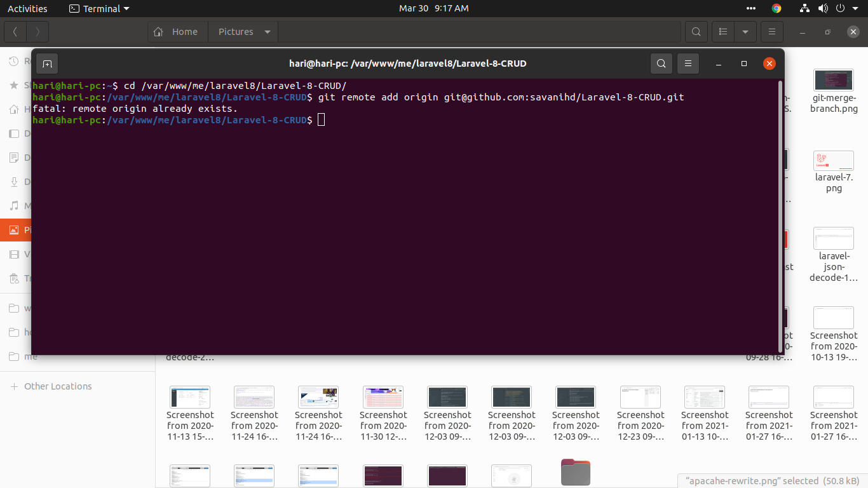
Task: Toggle the system sound menu
Action: 822,8
